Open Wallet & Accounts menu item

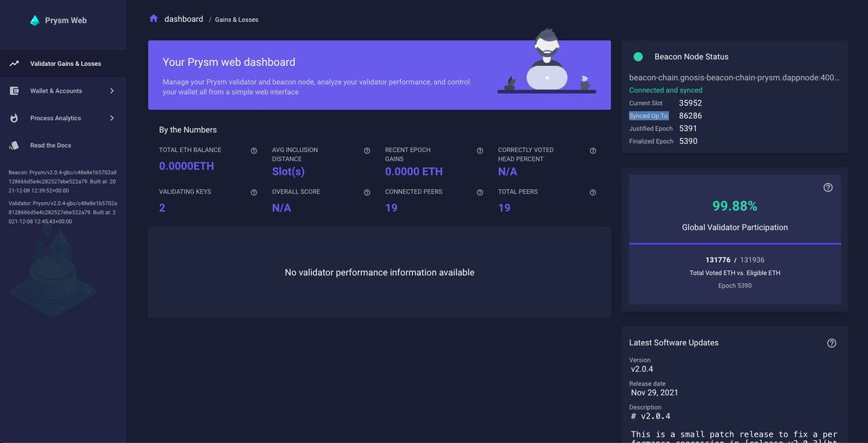63,90
